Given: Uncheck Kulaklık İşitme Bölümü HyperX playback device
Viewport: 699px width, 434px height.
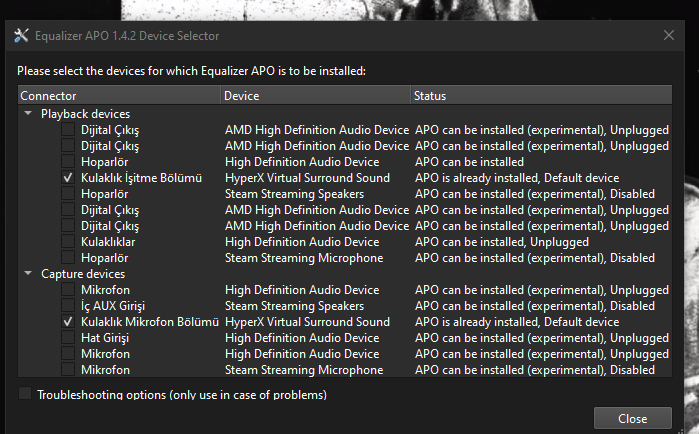Looking at the screenshot, I should pyautogui.click(x=67, y=178).
